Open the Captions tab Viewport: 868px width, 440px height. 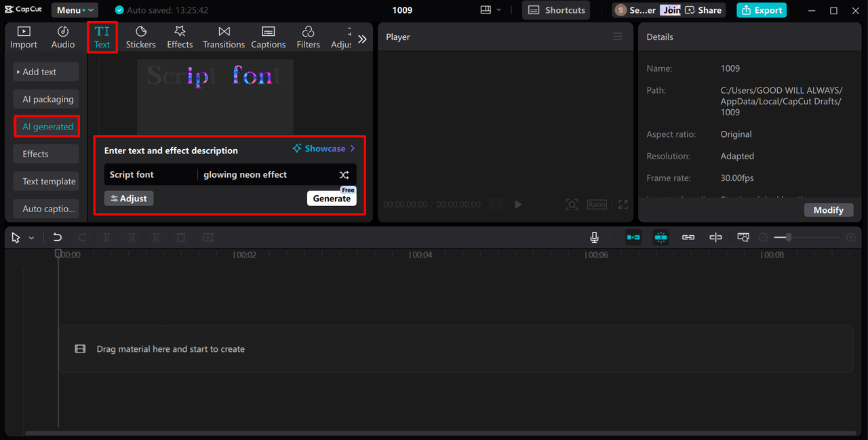click(x=269, y=37)
